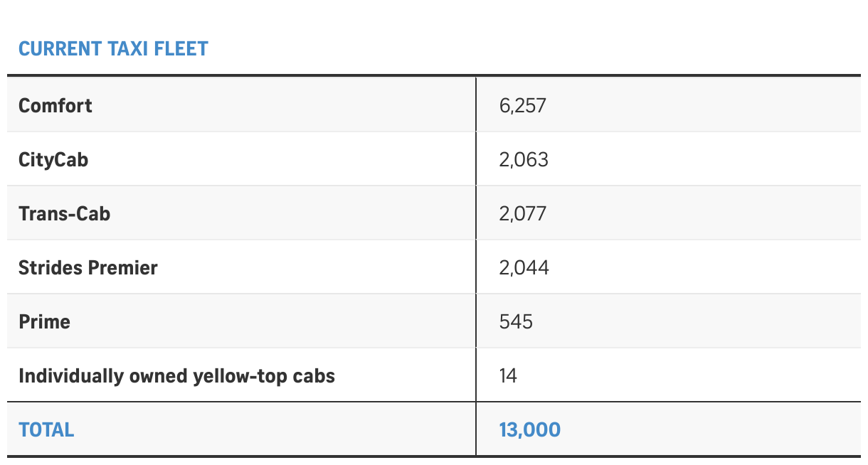Click the word cabs in last company row

[x=313, y=376]
